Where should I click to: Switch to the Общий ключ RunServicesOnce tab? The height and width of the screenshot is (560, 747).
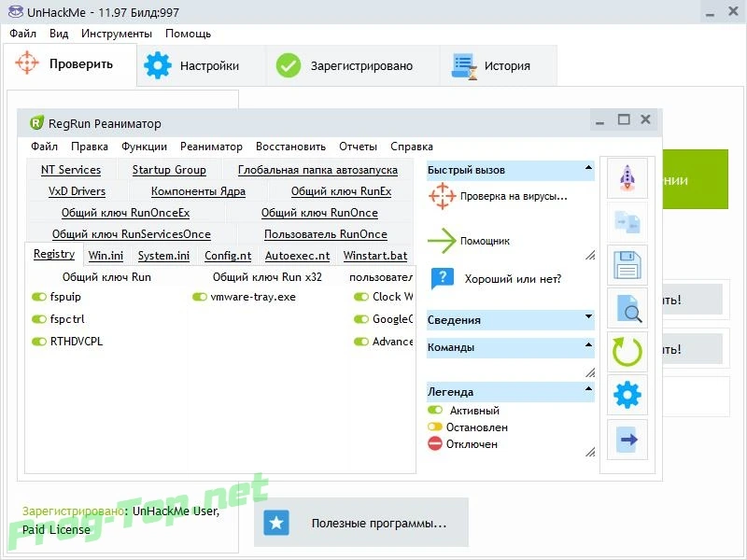click(x=132, y=234)
